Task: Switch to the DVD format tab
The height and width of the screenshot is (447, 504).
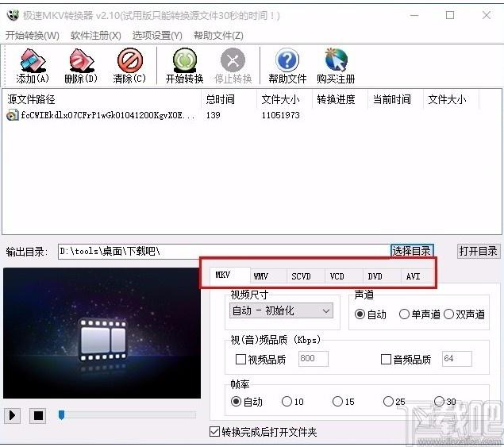Action: (383, 276)
